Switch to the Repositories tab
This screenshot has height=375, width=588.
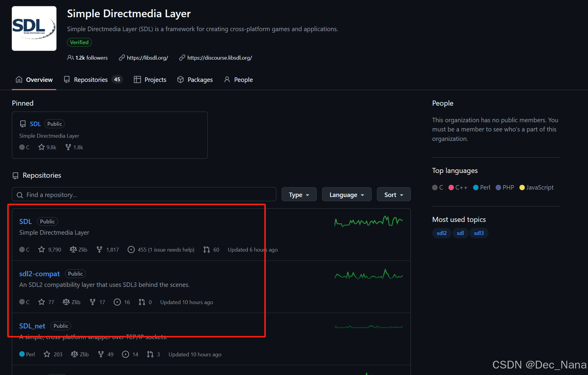(91, 80)
